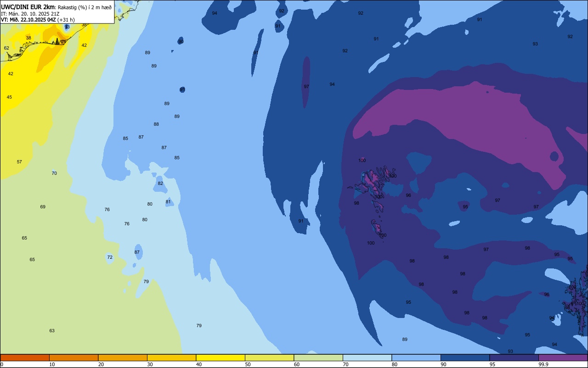The width and height of the screenshot is (588, 368).
Task: Click the humidity value 81 on the map
Action: point(168,202)
